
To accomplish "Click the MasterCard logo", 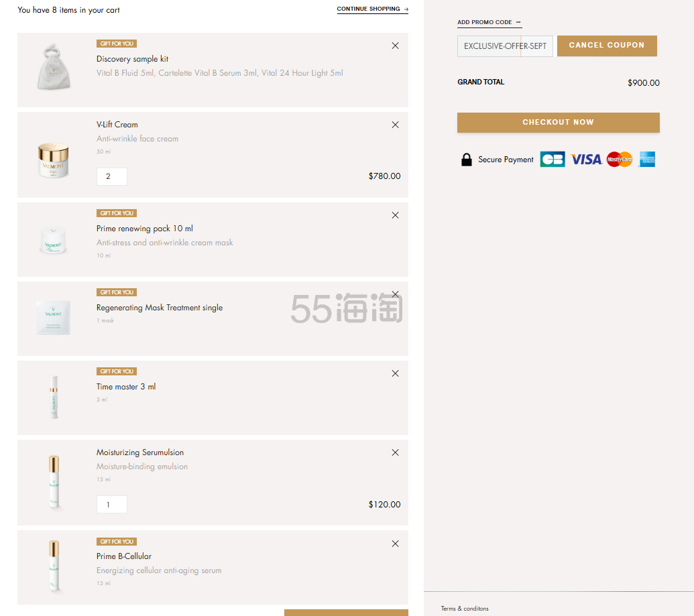I will [x=619, y=160].
